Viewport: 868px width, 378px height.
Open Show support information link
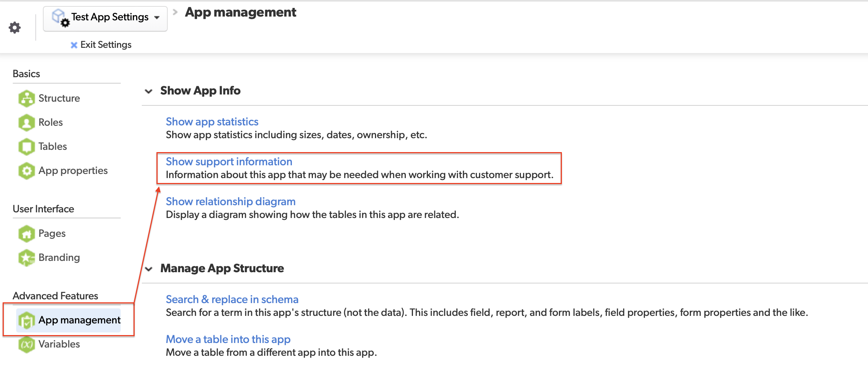point(229,162)
